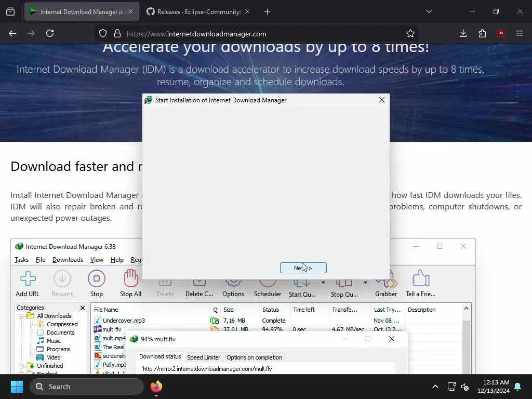The height and width of the screenshot is (399, 532).
Task: Close the 94% mult.flv download window
Action: click(392, 339)
